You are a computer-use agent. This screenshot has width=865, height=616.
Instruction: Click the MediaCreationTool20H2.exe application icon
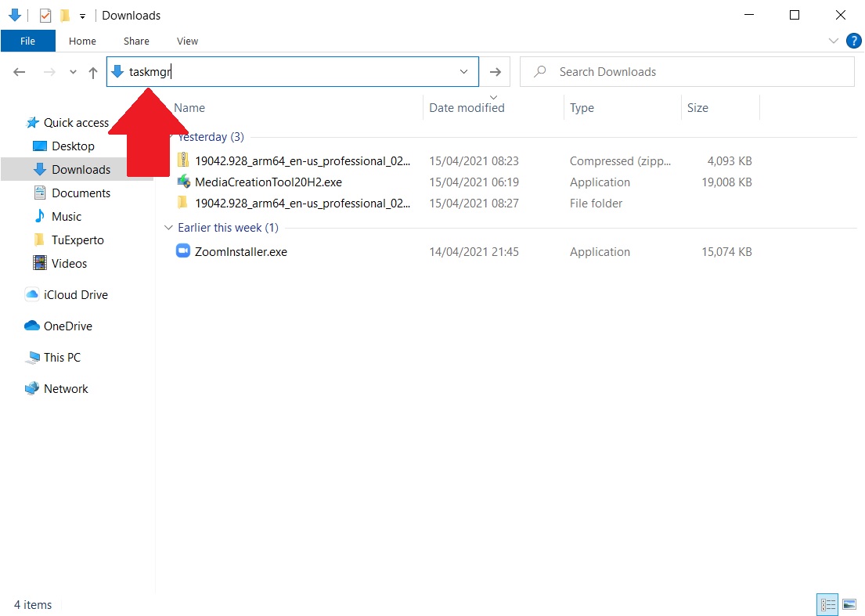[x=183, y=182]
